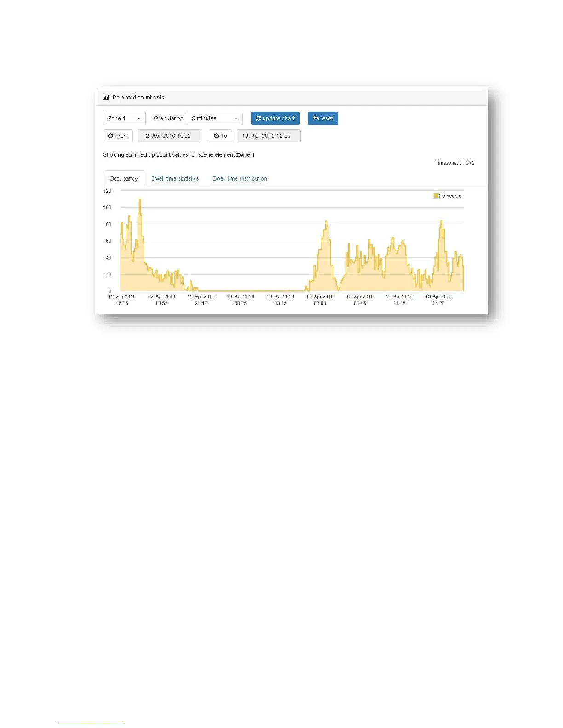The width and height of the screenshot is (563, 728).
Task: Switch to the Occupancy tab
Action: (x=124, y=179)
